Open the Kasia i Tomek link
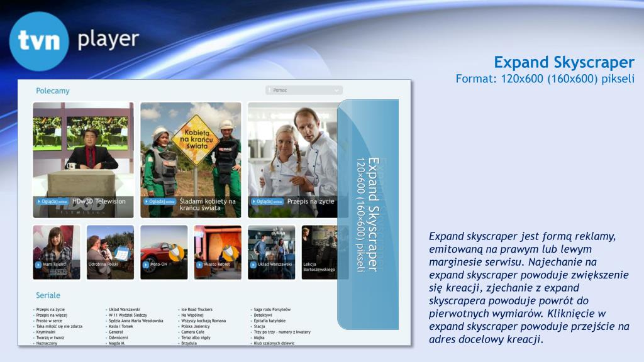 point(121,326)
